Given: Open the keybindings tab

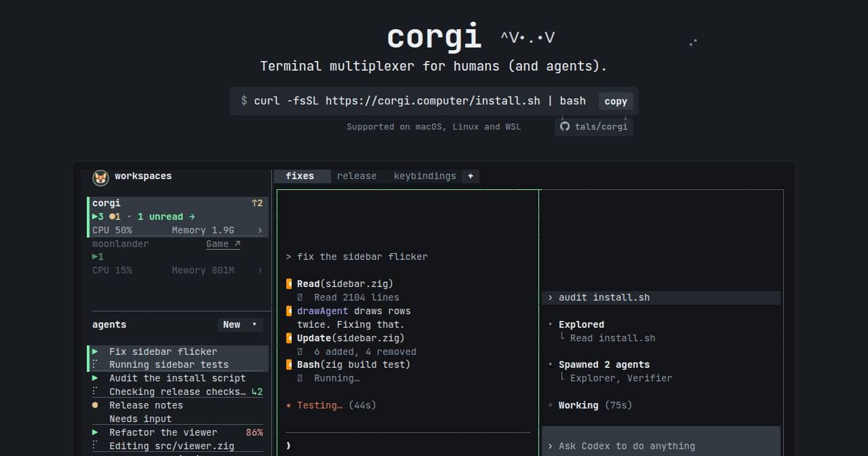Looking at the screenshot, I should [x=425, y=176].
